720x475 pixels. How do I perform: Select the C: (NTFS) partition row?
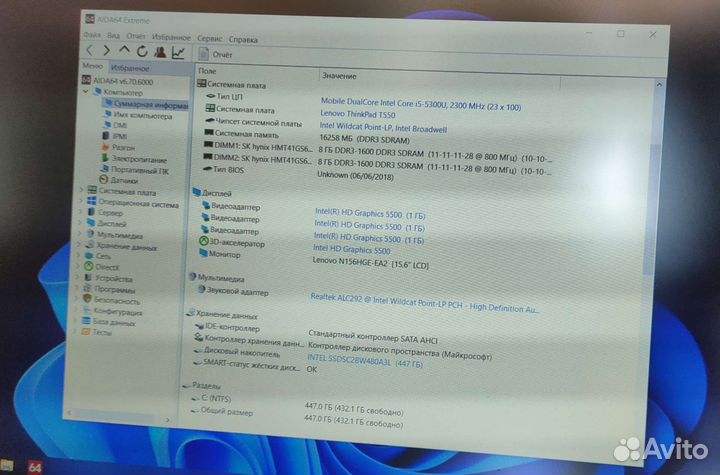[297, 404]
